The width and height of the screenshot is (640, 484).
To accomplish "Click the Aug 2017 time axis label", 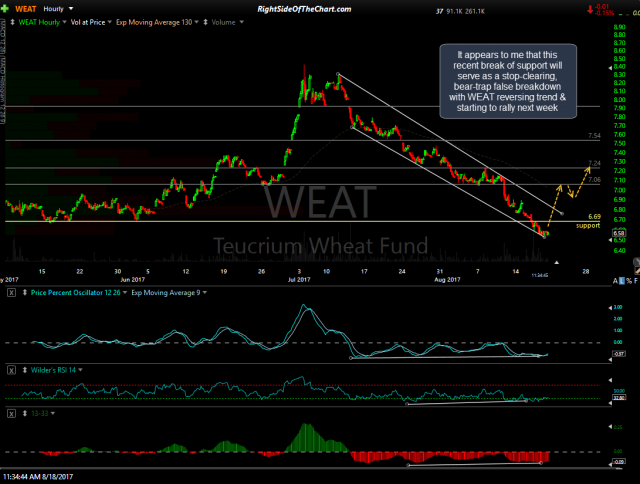I will (447, 280).
